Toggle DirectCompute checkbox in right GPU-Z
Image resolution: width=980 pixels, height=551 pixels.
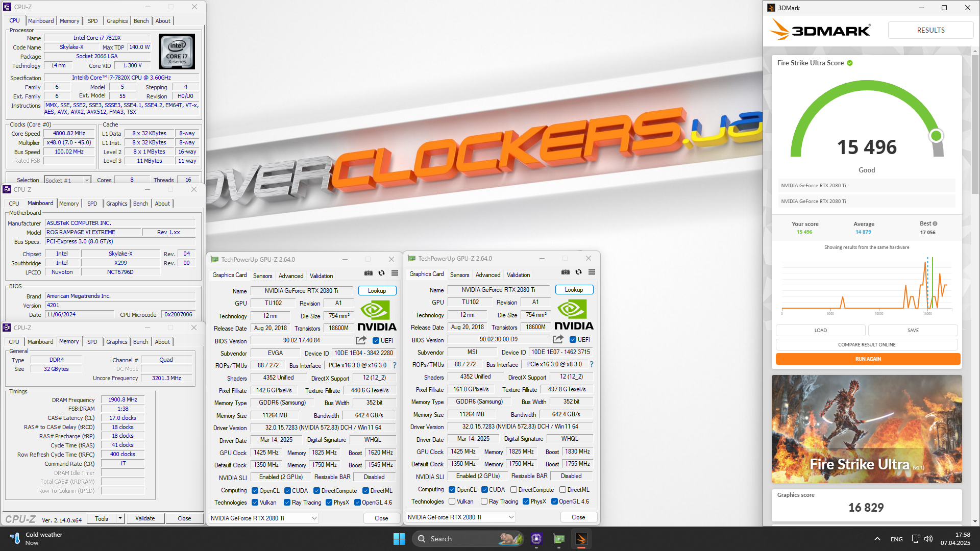coord(513,490)
